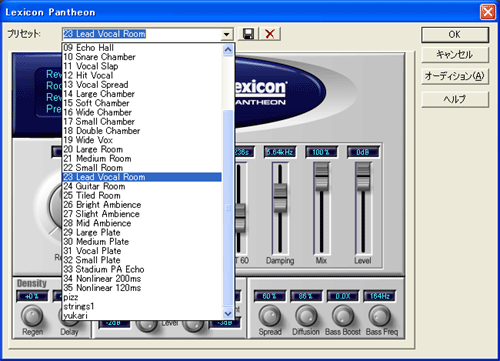The image size is (500, 361).
Task: Click the ヘルプ button
Action: coord(455,99)
